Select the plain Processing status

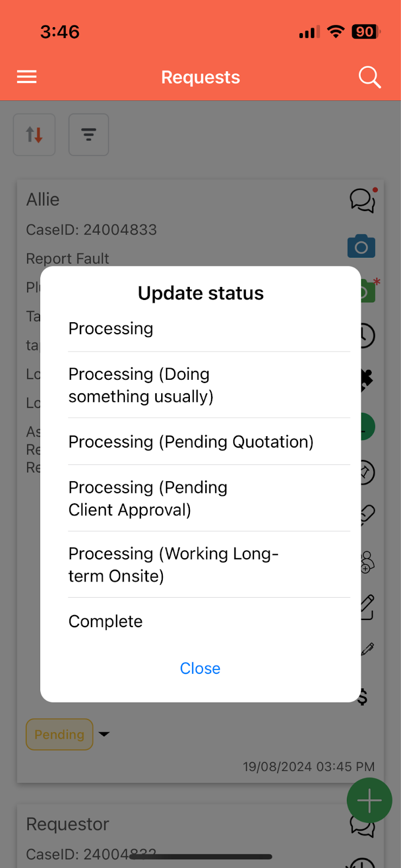111,329
